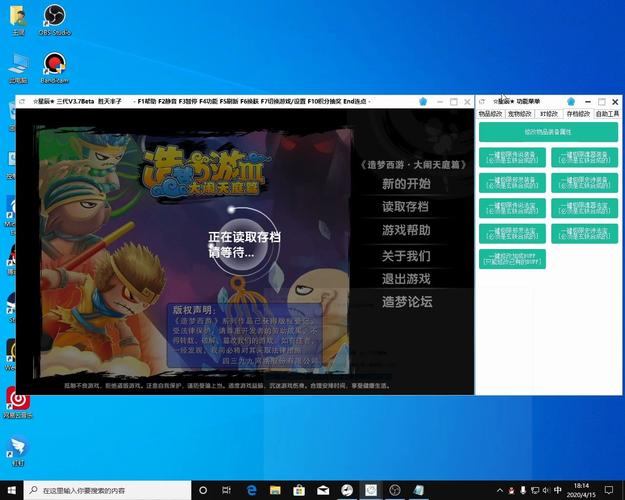Click the 造梦西游III game logo
625x500 pixels.
coord(207,172)
